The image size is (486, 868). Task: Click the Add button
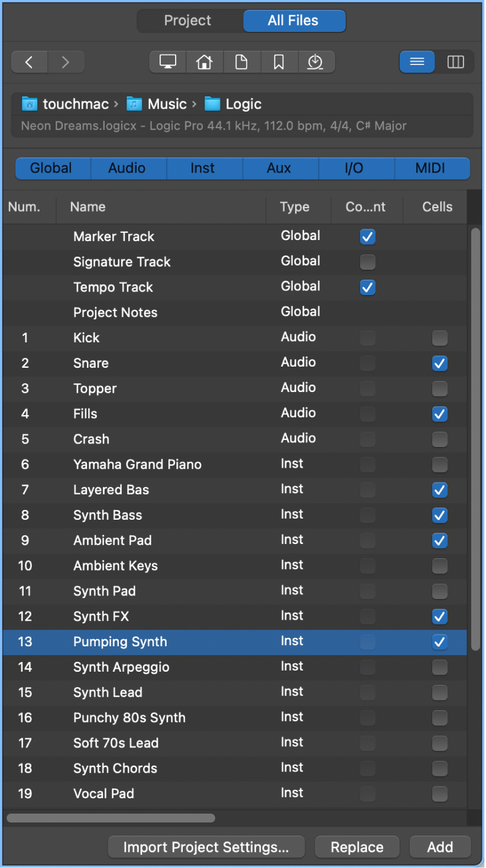tap(440, 847)
